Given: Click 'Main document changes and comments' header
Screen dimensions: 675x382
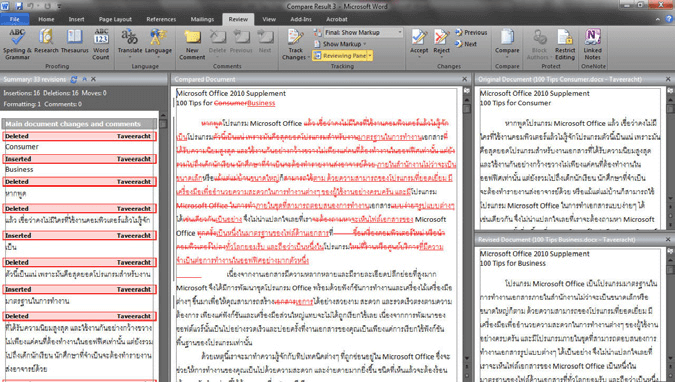Looking at the screenshot, I should click(x=79, y=124).
